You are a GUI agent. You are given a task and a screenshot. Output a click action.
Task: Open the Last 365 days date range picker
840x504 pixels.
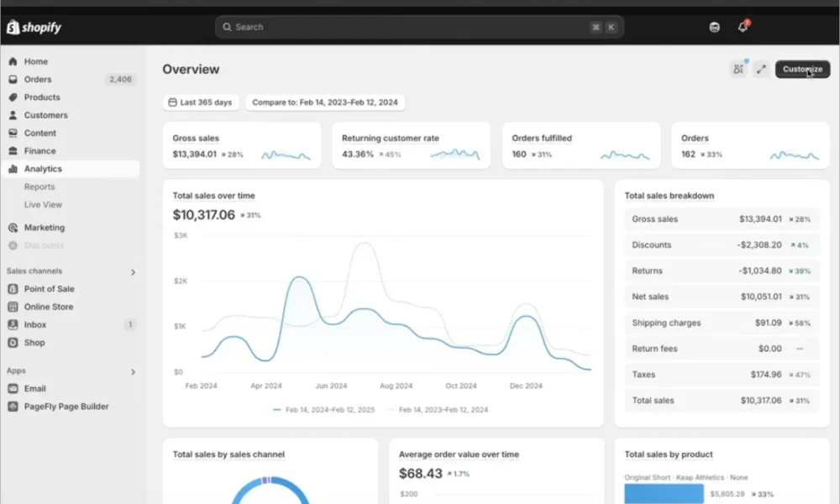(200, 102)
